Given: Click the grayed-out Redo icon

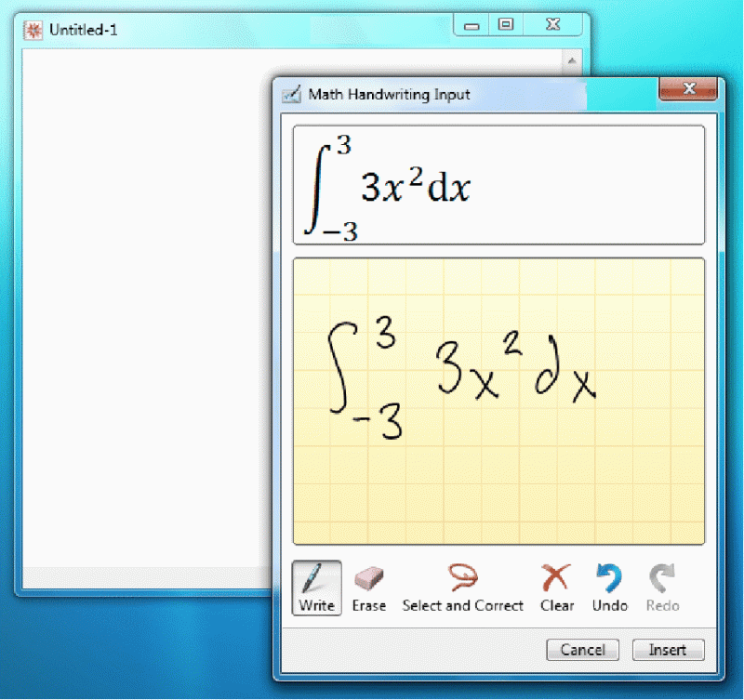Looking at the screenshot, I should (x=661, y=583).
